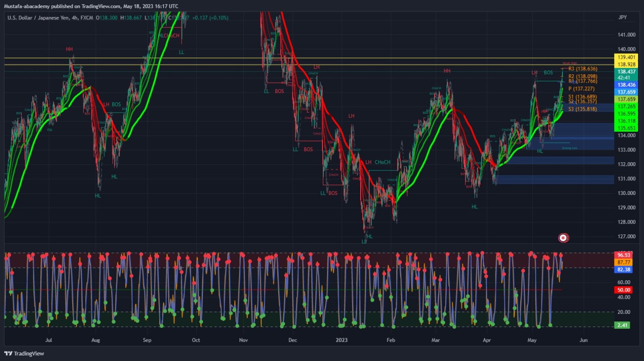Click the 128.000 price axis tick

(626, 222)
